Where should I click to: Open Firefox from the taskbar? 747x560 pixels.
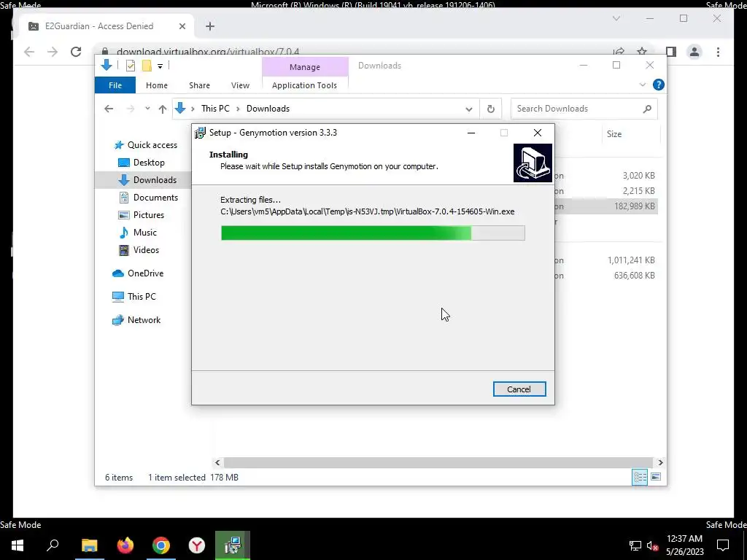point(125,545)
